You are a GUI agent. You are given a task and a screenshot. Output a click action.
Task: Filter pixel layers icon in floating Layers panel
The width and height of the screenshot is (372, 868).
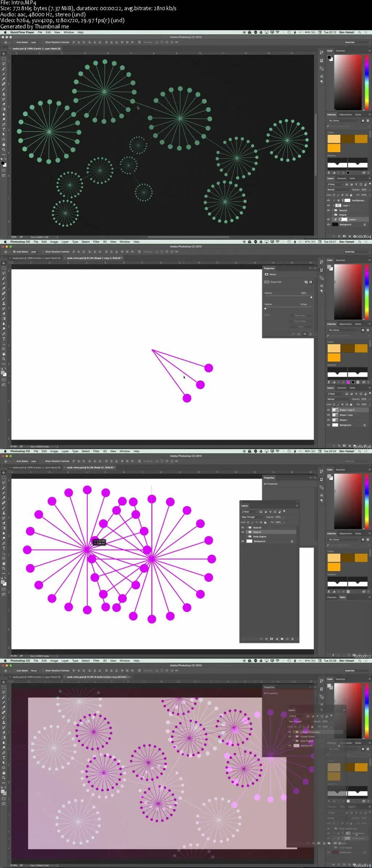coord(261,512)
